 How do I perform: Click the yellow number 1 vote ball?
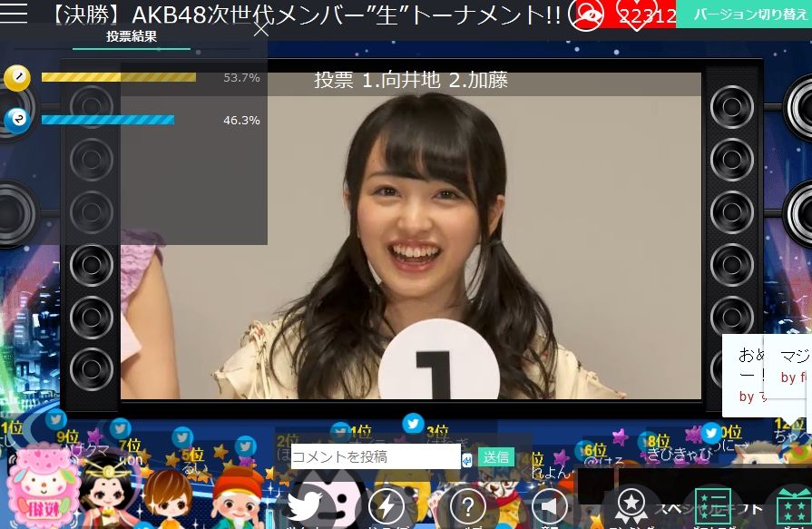pyautogui.click(x=17, y=78)
